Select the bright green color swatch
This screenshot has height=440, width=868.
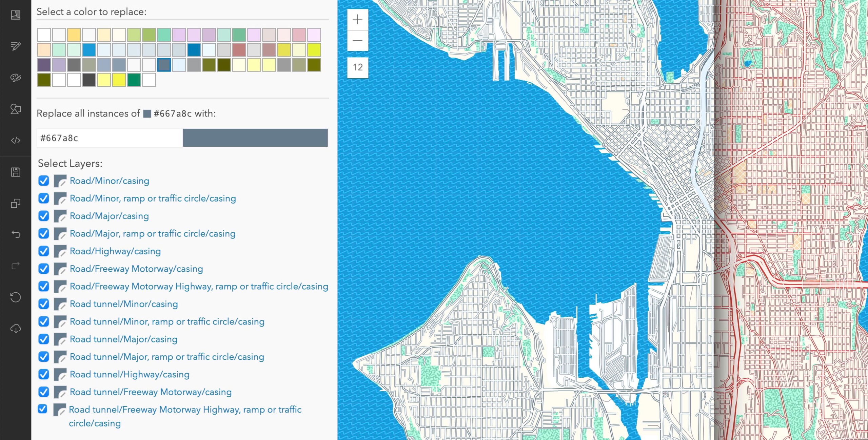[134, 80]
